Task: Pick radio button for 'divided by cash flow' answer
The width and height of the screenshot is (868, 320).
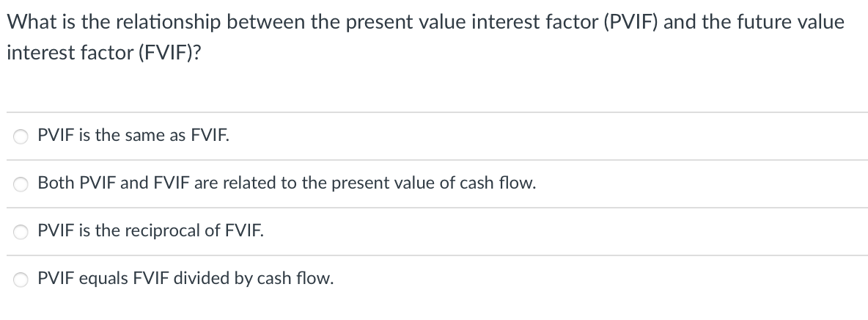Action: pyautogui.click(x=21, y=280)
